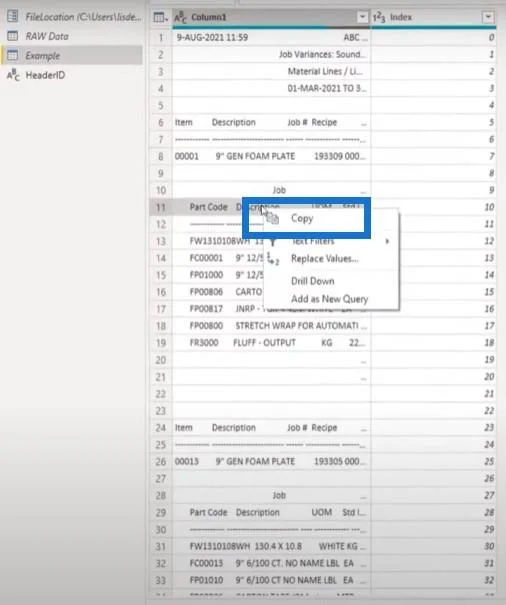The height and width of the screenshot is (605, 506).
Task: Select cell '9-AUG-2021 11:59' in row 1
Action: pos(271,37)
